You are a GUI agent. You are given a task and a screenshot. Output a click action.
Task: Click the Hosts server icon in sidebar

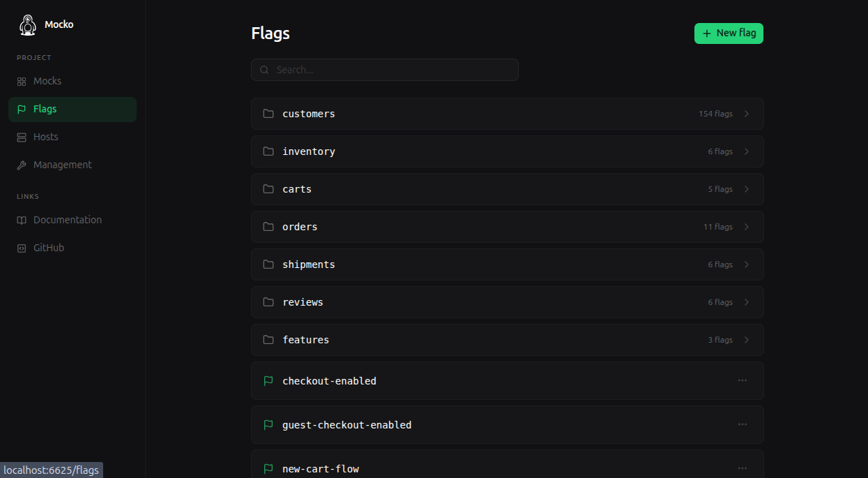tap(22, 137)
